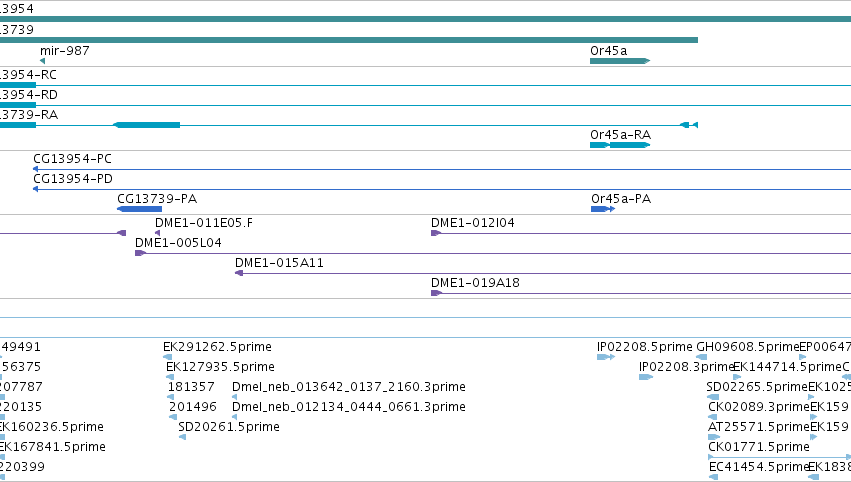
Task: Select the CK01771.5prime EST label
Action: [759, 447]
